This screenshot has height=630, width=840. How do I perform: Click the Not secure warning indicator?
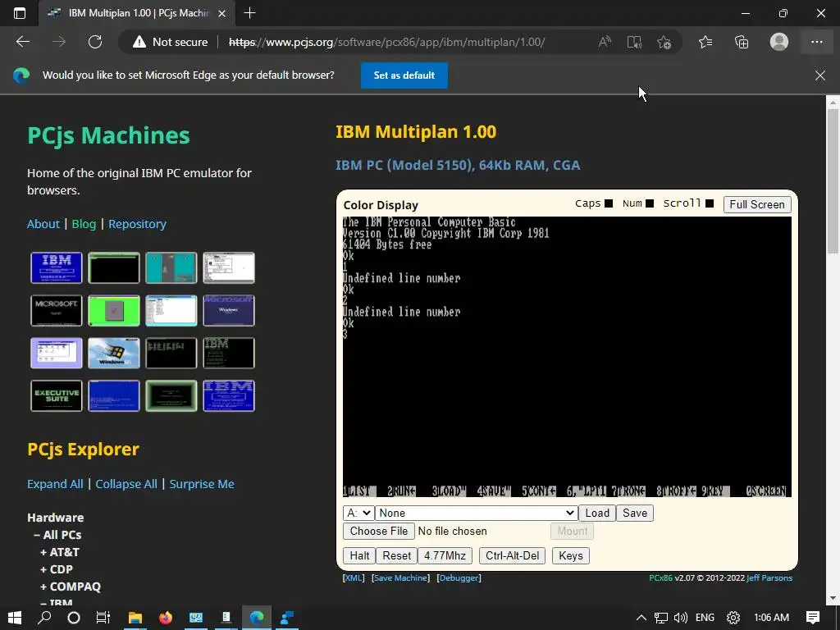[171, 42]
